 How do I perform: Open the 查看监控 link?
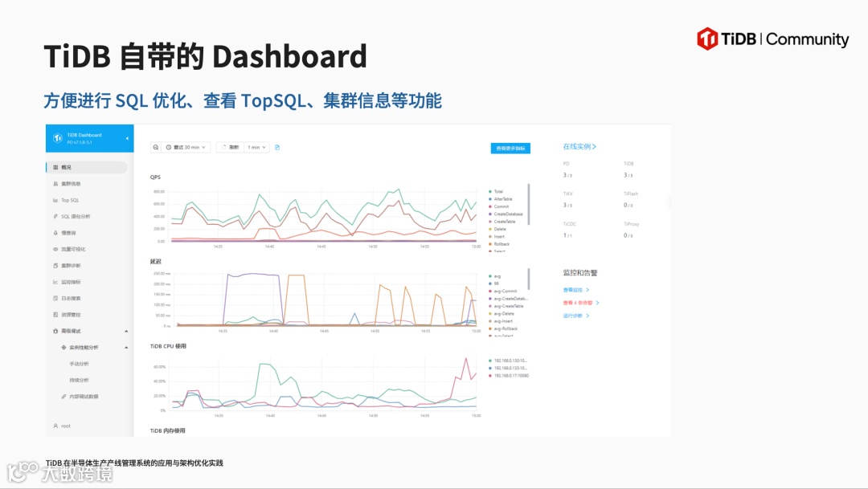point(575,290)
